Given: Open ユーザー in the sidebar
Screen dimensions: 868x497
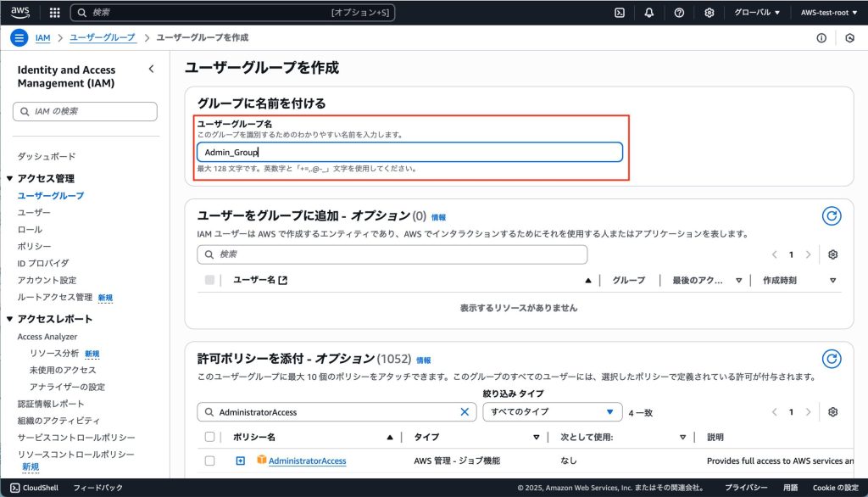Looking at the screenshot, I should (x=34, y=212).
